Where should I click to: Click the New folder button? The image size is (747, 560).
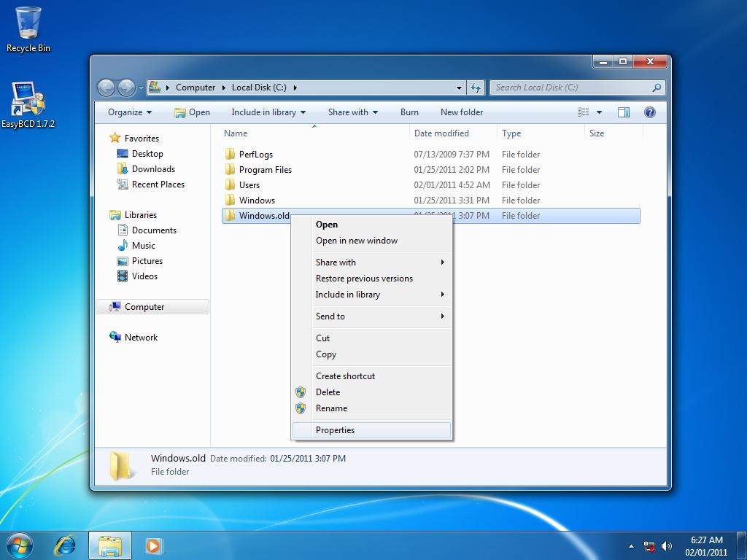point(462,112)
